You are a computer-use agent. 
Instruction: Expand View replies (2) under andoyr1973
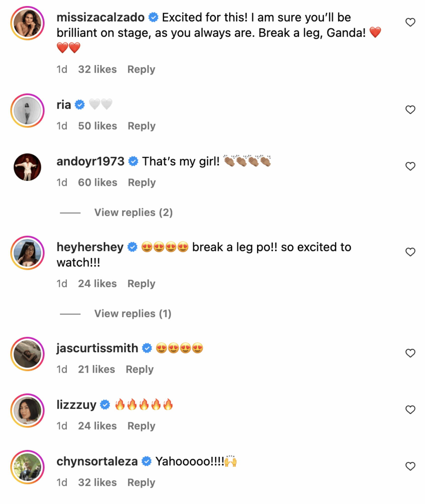[x=133, y=212]
